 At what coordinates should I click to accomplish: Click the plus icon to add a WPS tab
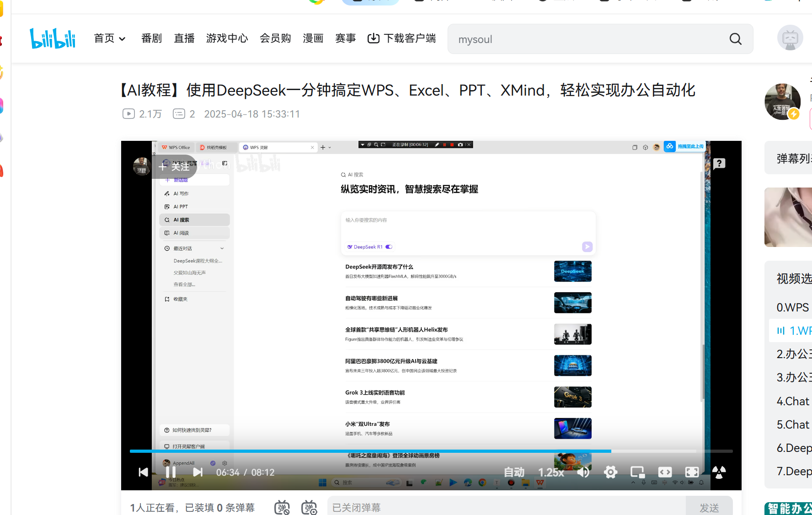click(x=323, y=147)
